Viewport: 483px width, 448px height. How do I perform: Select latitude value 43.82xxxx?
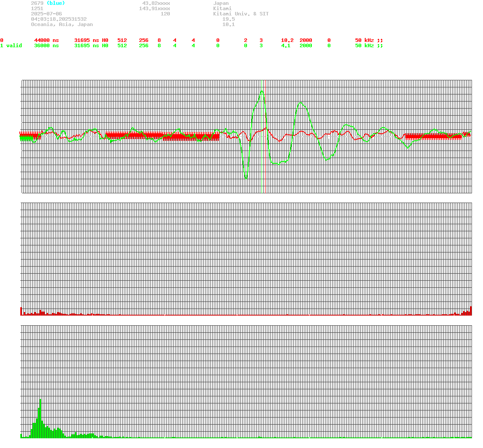coord(156,3)
